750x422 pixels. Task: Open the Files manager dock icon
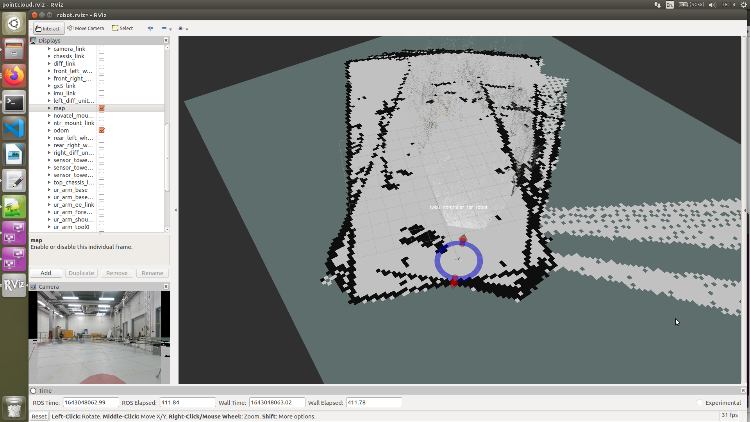[14, 50]
